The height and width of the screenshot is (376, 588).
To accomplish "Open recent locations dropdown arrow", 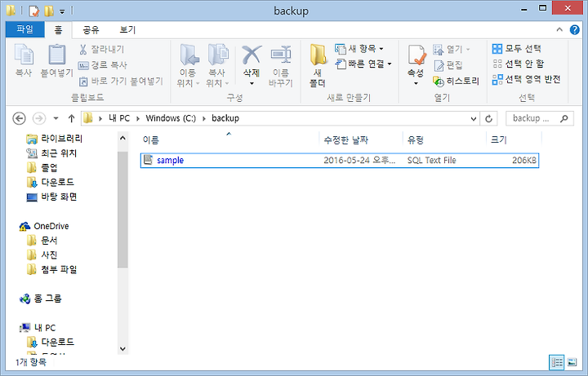I will 56,118.
